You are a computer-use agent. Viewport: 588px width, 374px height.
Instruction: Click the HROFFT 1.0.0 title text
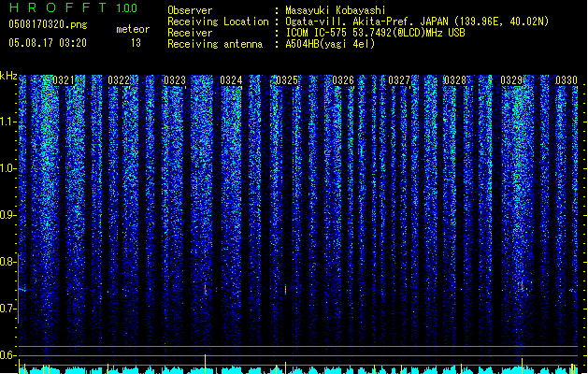pyautogui.click(x=73, y=7)
